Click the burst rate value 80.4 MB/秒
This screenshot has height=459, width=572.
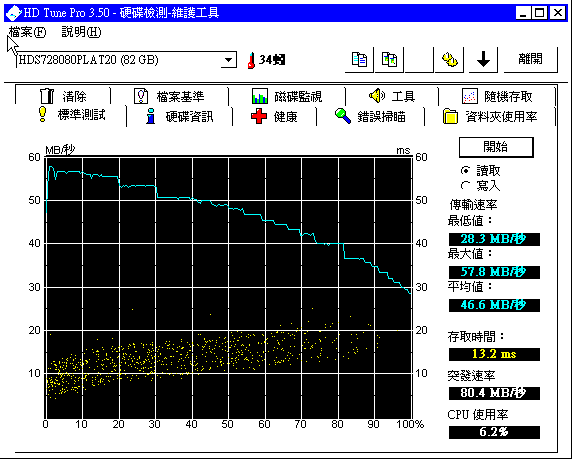coord(494,393)
